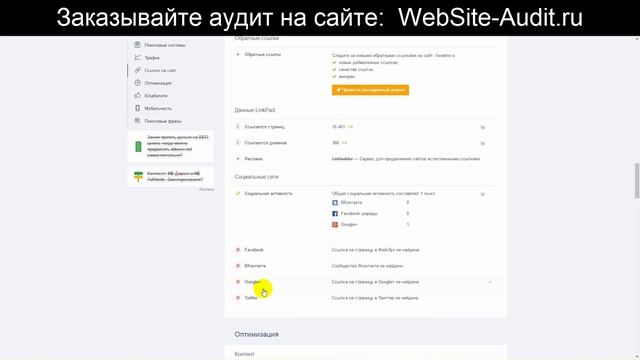
Task: Click text saying Twitter page link not found
Action: (x=375, y=298)
